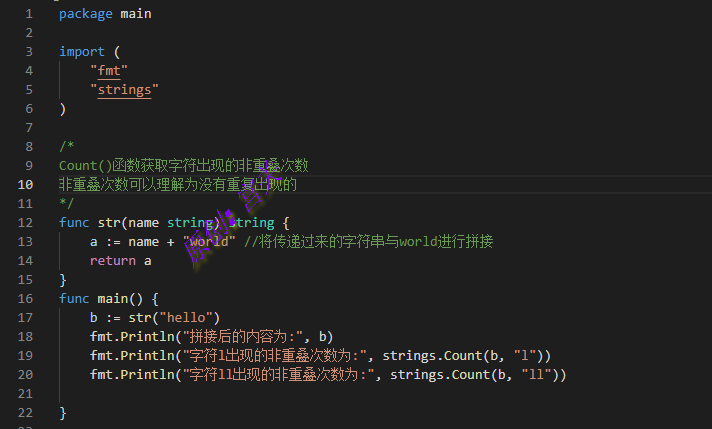Click the package keyword on line 1
Screen dimensions: 712x429
pyautogui.click(x=86, y=14)
